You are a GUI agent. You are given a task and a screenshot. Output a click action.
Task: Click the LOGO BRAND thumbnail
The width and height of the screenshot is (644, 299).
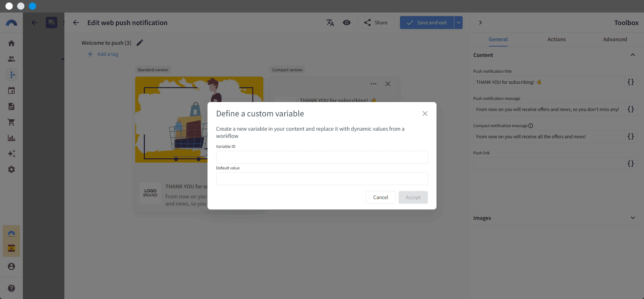150,193
